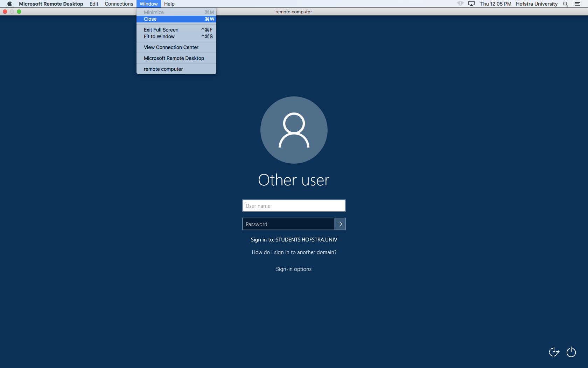
Task: Select the remote computer window entry
Action: 162,69
